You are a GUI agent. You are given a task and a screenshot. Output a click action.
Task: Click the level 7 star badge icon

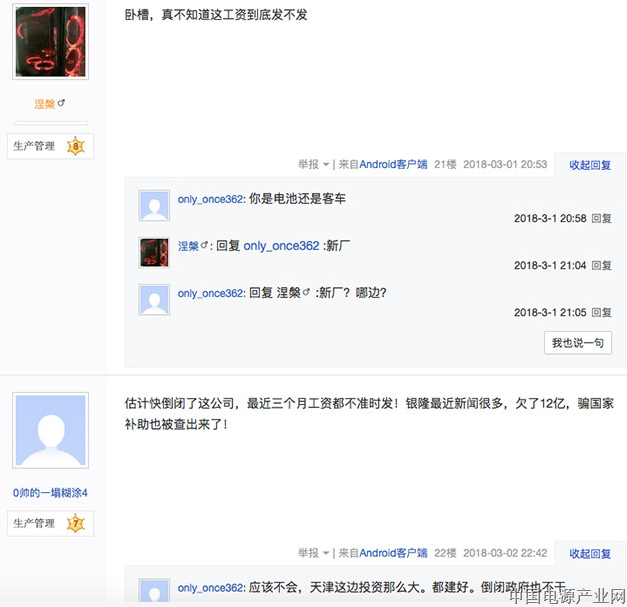[x=76, y=523]
